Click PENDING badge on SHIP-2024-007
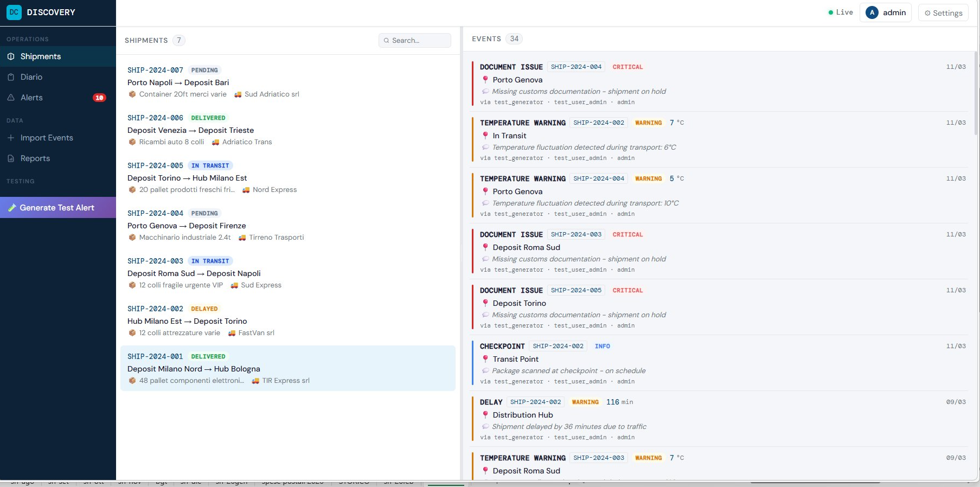980x487 pixels. pyautogui.click(x=204, y=70)
